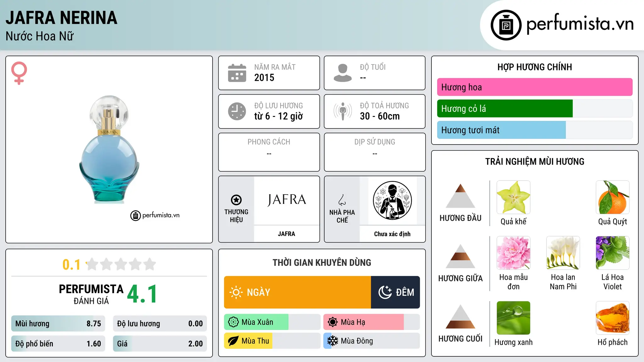Image resolution: width=644 pixels, height=362 pixels.
Task: Click the moon icon in Đêm bar
Action: [x=385, y=292]
